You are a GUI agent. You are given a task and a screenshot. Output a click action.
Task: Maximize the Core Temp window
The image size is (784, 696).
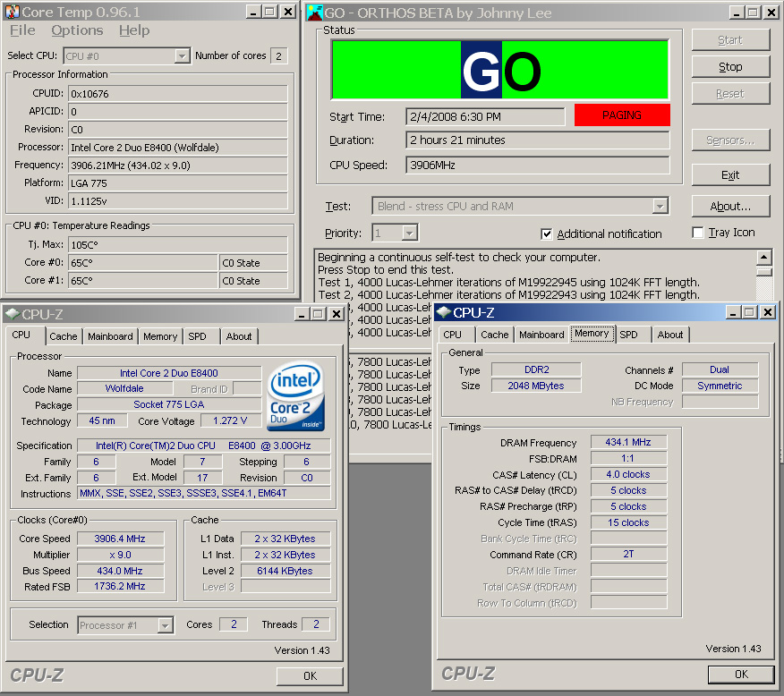[x=269, y=12]
